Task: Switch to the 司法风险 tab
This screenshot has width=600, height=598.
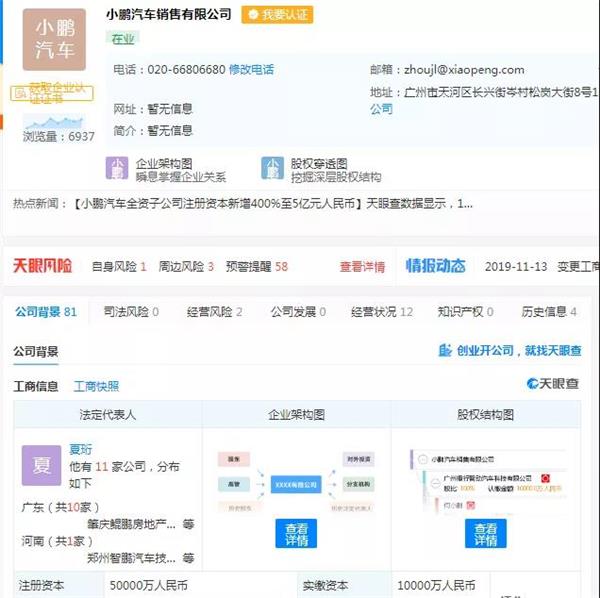Action: (x=131, y=312)
